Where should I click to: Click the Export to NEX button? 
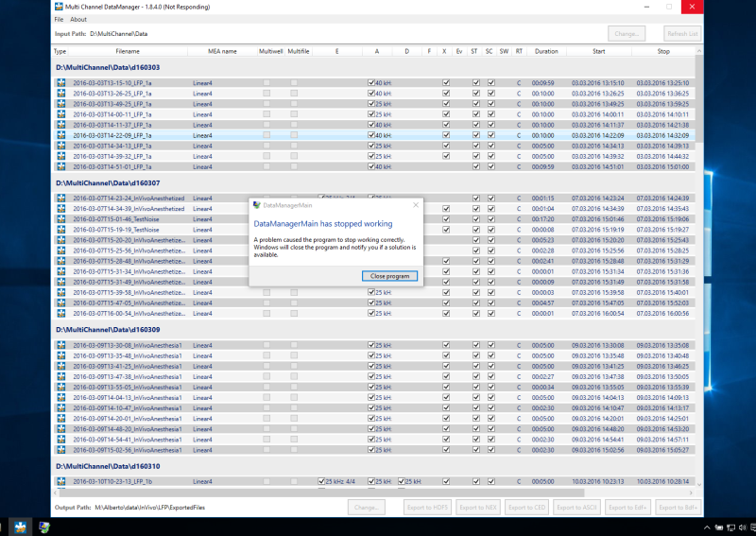478,507
